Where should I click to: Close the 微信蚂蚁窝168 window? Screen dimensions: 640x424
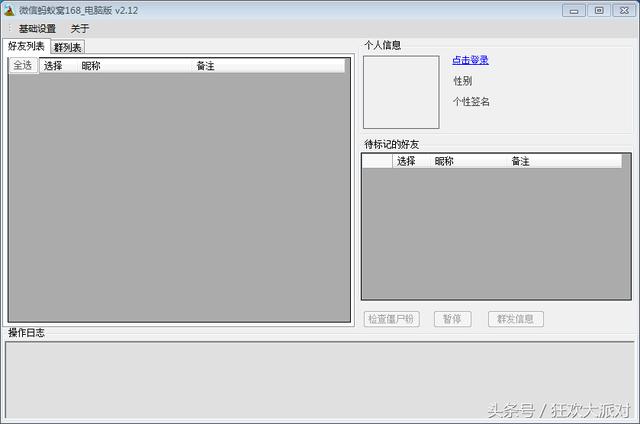[624, 11]
